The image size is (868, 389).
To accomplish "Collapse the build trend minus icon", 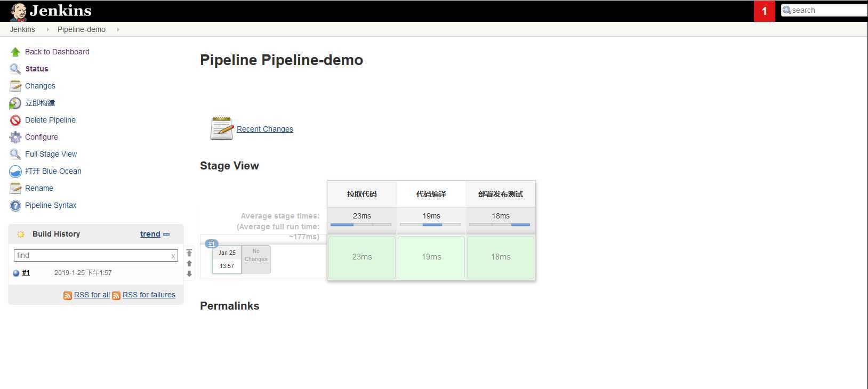I will click(x=166, y=234).
